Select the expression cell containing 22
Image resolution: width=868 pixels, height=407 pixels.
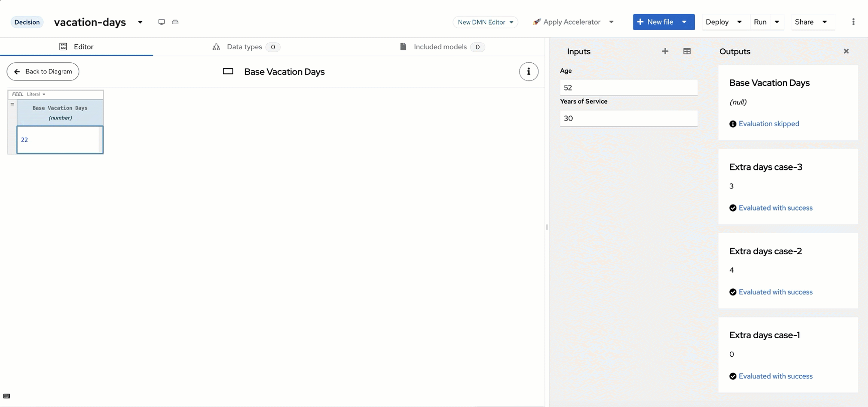tap(60, 140)
